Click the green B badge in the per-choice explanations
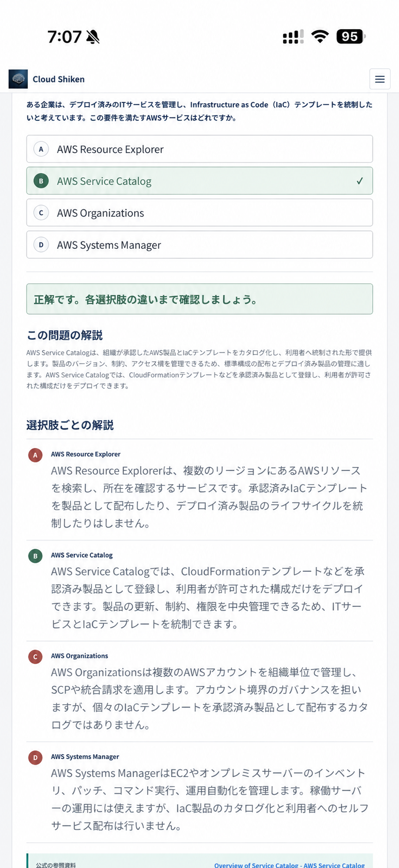The width and height of the screenshot is (399, 868). click(35, 556)
